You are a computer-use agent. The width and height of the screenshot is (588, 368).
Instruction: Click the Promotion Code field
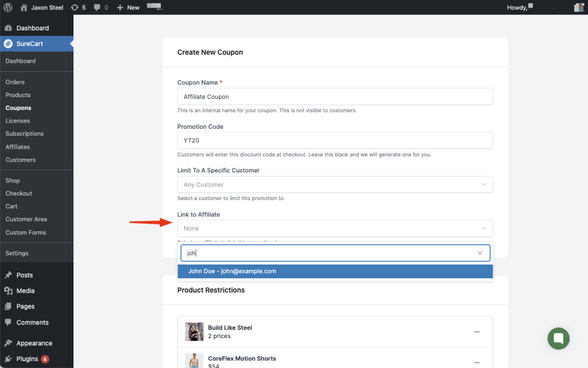335,140
